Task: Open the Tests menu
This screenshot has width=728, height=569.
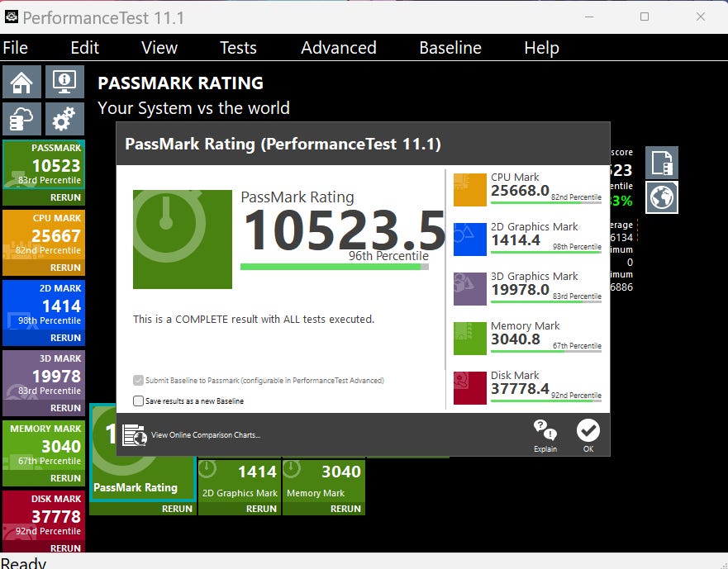Action: tap(238, 48)
